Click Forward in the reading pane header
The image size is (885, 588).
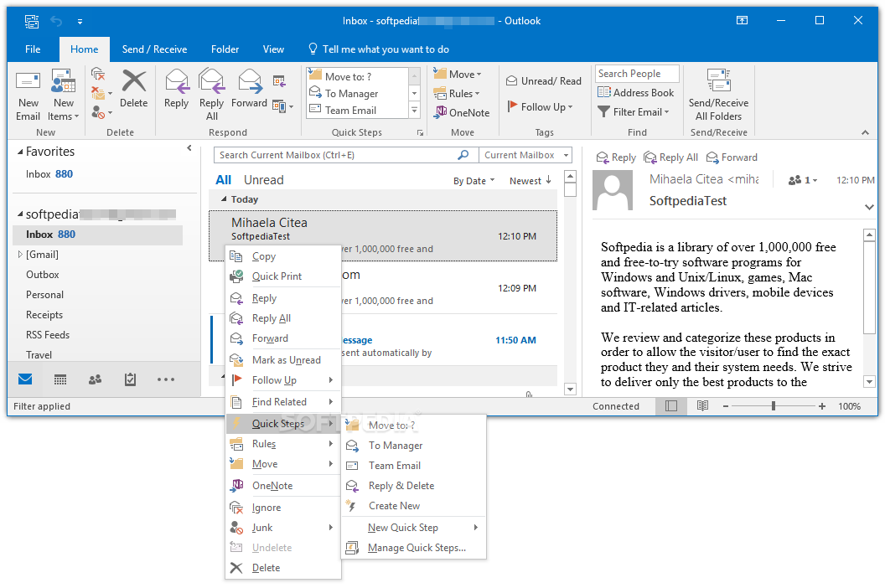(x=732, y=157)
